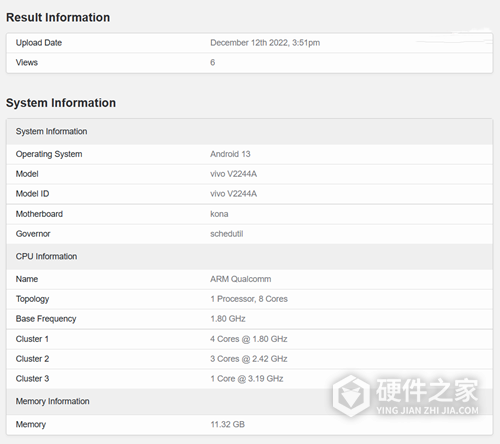
Task: Click the 'Views' row label
Action: coord(27,62)
